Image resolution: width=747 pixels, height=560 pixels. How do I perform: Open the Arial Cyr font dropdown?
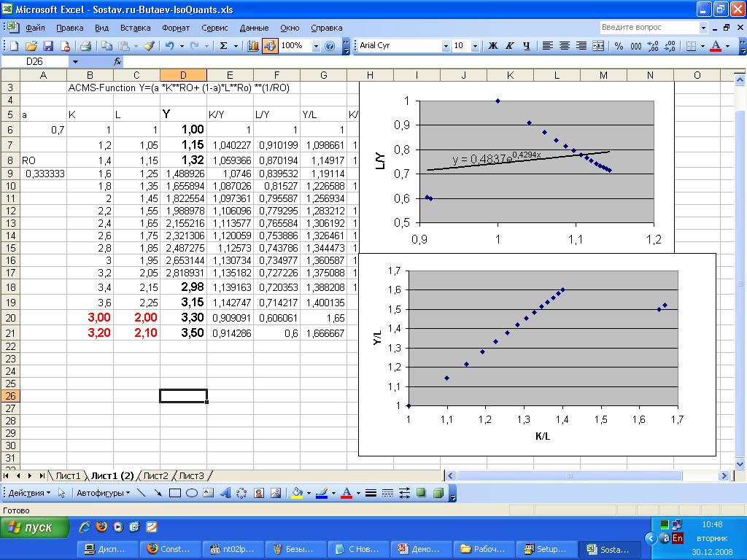(446, 45)
